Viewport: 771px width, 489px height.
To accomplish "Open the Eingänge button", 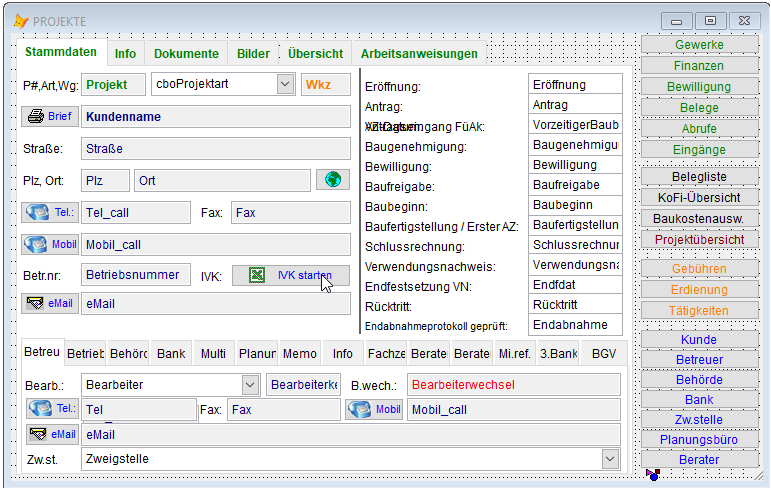I will point(699,150).
